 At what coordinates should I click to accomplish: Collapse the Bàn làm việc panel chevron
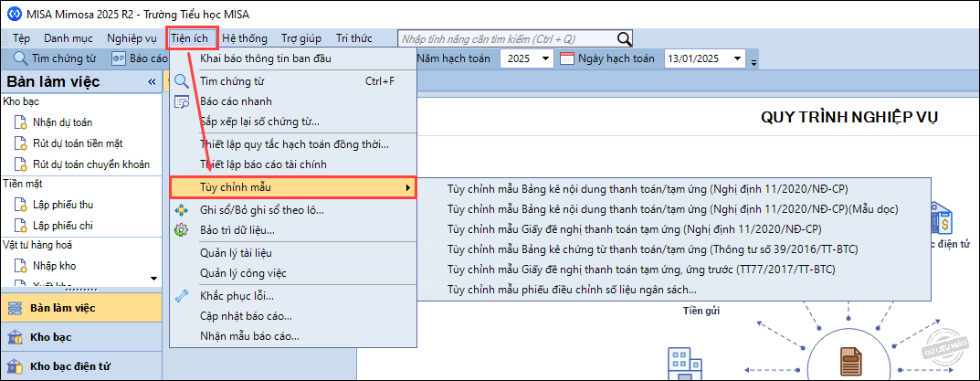(152, 82)
